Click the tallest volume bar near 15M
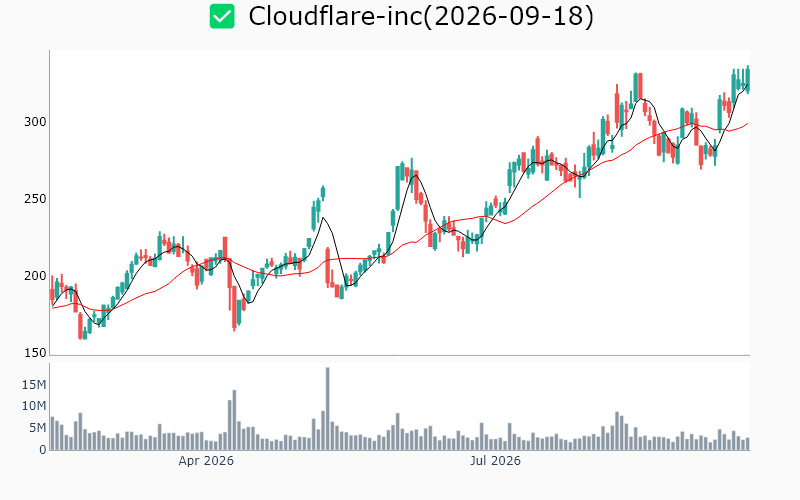 [328, 409]
